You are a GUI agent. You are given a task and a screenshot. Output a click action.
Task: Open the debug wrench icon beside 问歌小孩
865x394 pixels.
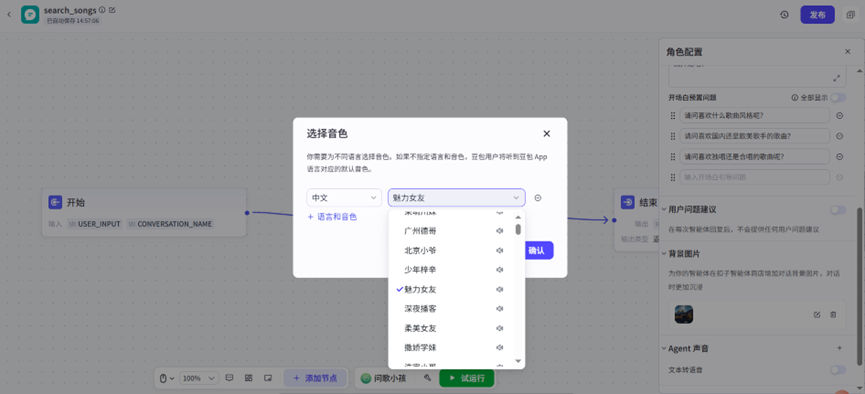coord(427,378)
